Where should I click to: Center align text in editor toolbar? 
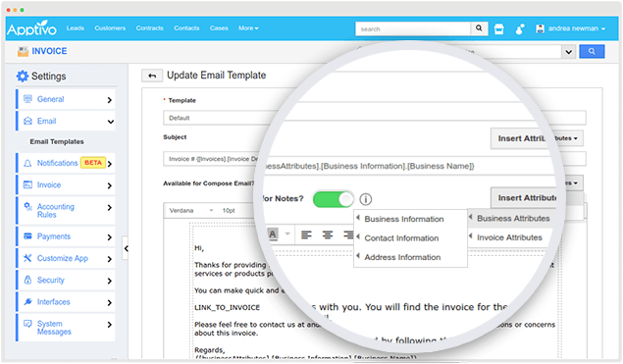coord(328,234)
